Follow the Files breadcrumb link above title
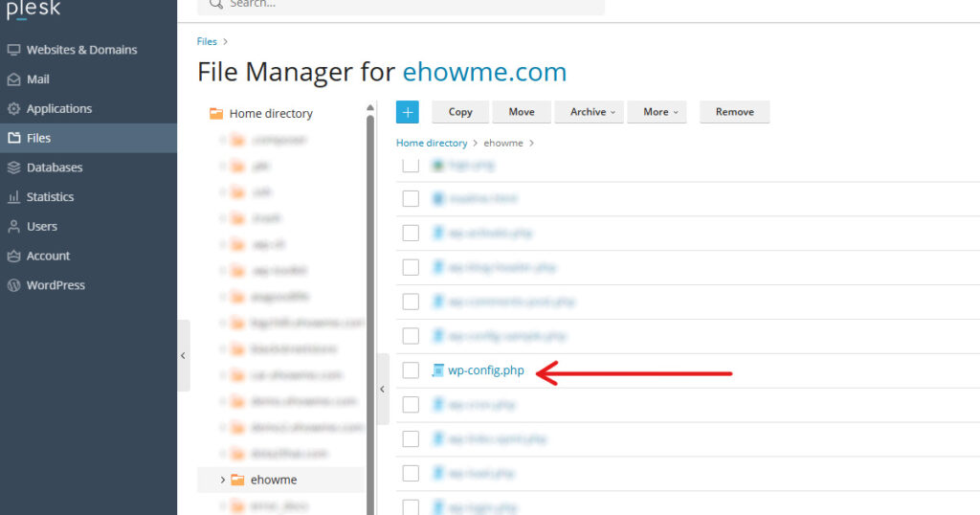Screen dimensions: 980x515 coord(207,41)
